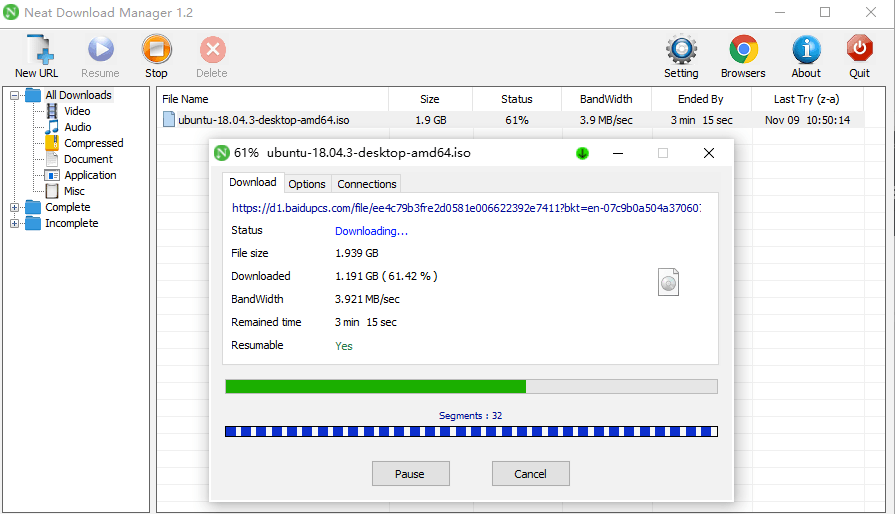This screenshot has width=895, height=514.
Task: Click the 1.939 GB file size value
Action: pos(357,253)
